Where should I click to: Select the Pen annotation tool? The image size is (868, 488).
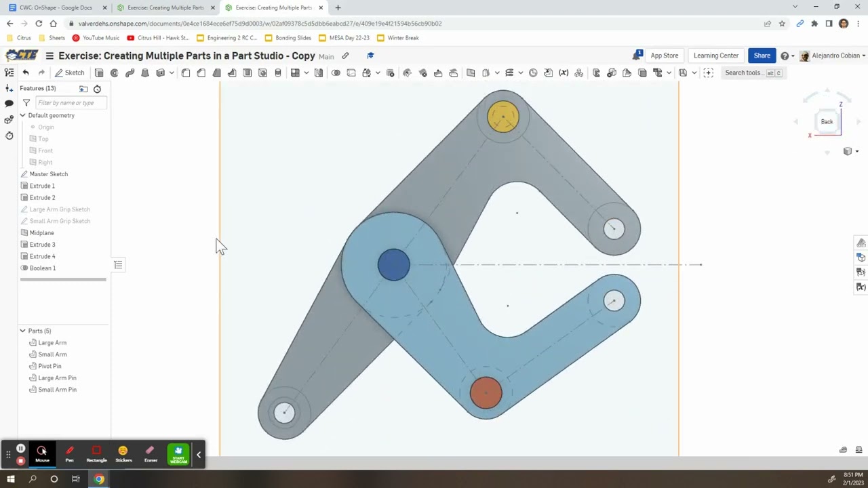(69, 454)
